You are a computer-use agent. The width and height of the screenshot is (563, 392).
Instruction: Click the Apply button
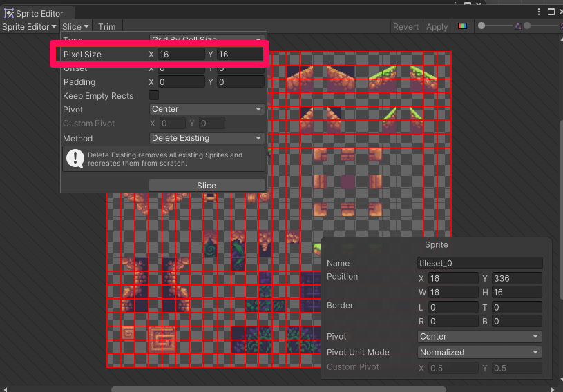coord(437,27)
